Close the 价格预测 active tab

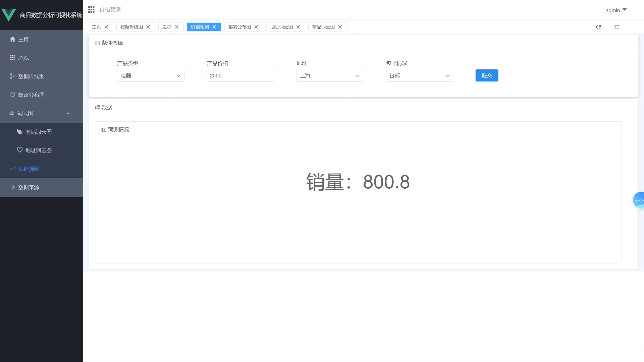click(214, 27)
